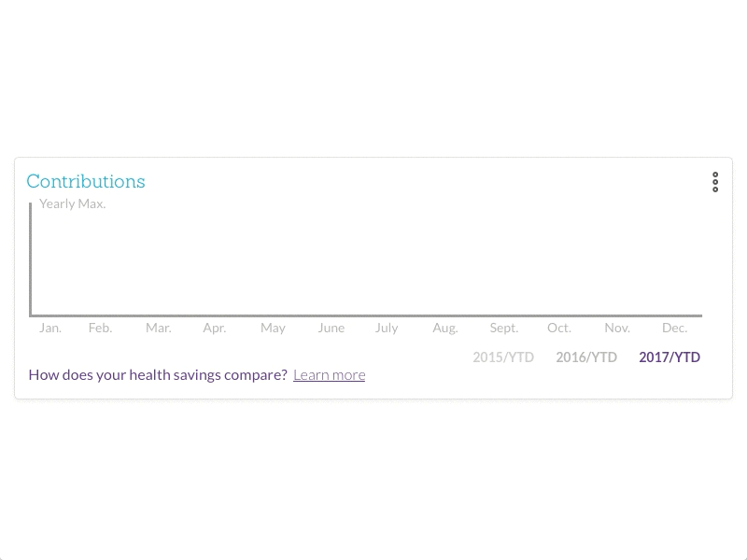Click the Jan. month label
Screen dimensions: 747x560
[x=50, y=328]
